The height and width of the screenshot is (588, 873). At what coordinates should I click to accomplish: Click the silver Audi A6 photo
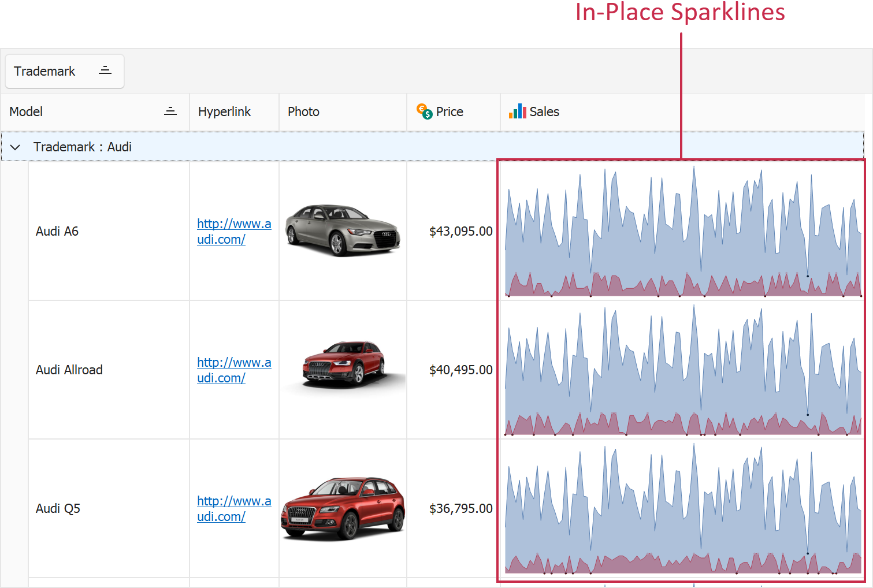click(x=343, y=230)
